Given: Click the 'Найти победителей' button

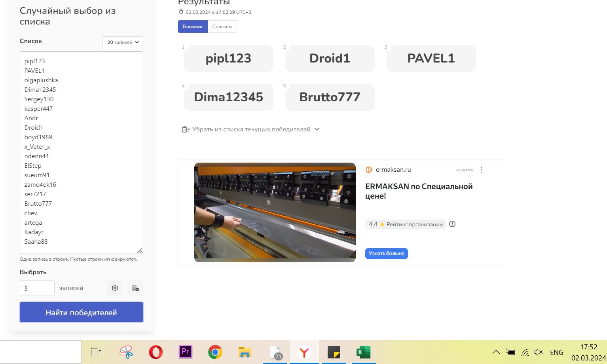Looking at the screenshot, I should 82,313.
